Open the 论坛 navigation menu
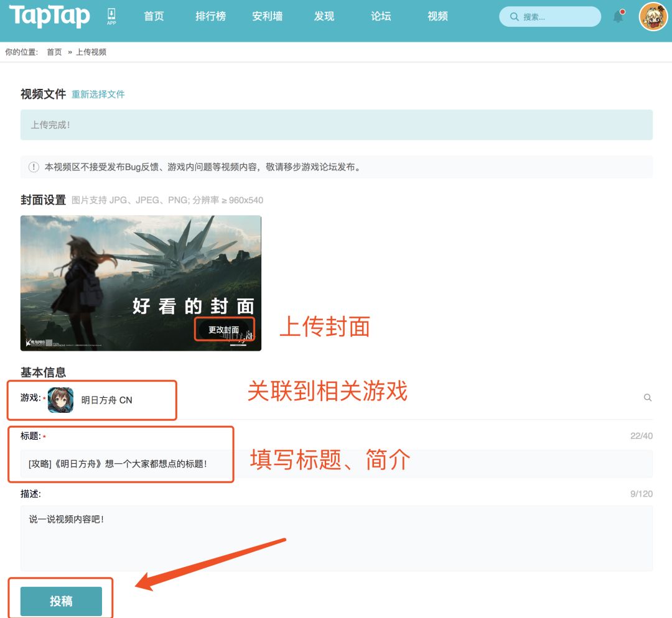The image size is (672, 618). 380,17
